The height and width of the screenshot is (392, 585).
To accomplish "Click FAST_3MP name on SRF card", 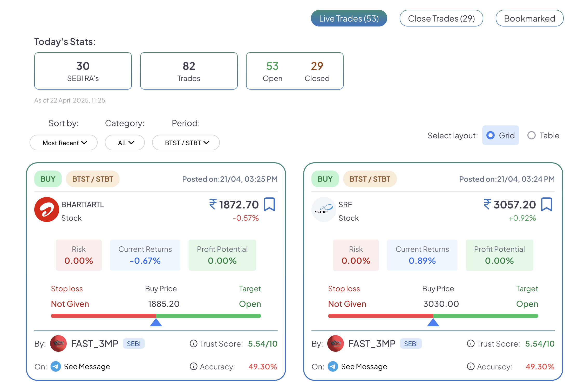I will [372, 344].
